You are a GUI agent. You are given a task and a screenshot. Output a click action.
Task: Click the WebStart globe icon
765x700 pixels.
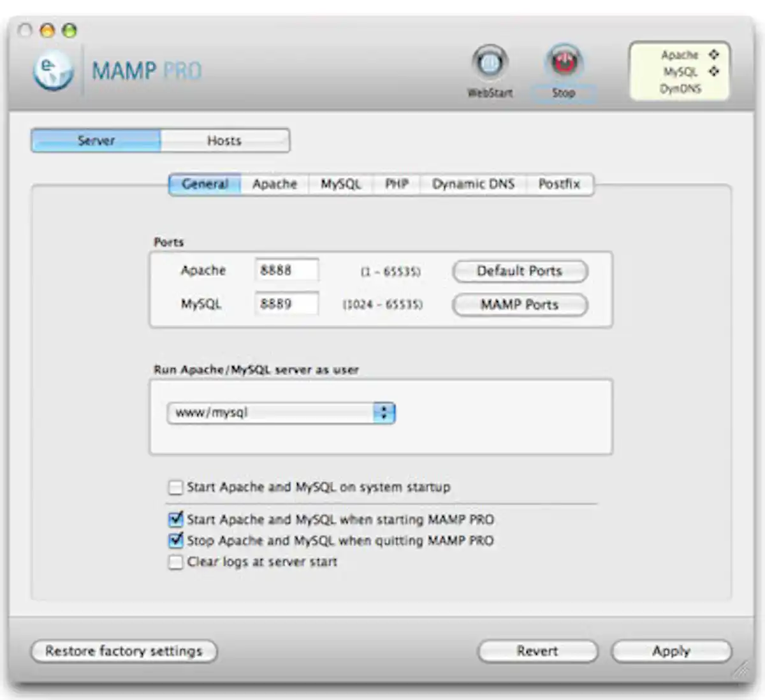pos(490,62)
